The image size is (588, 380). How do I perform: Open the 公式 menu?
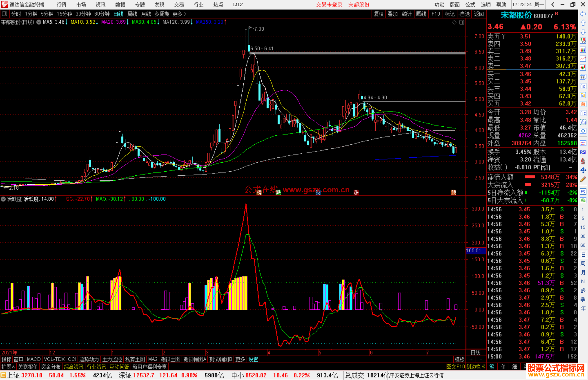470,5
